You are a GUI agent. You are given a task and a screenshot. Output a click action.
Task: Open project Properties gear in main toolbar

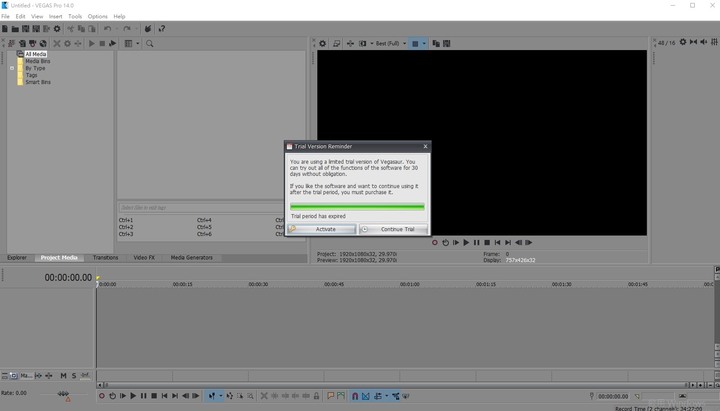tap(57, 28)
